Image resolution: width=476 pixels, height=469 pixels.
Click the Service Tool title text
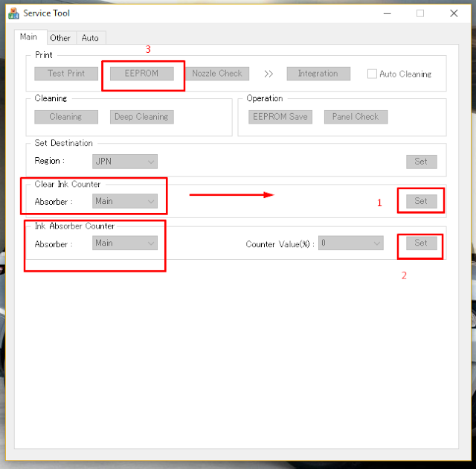tap(46, 13)
